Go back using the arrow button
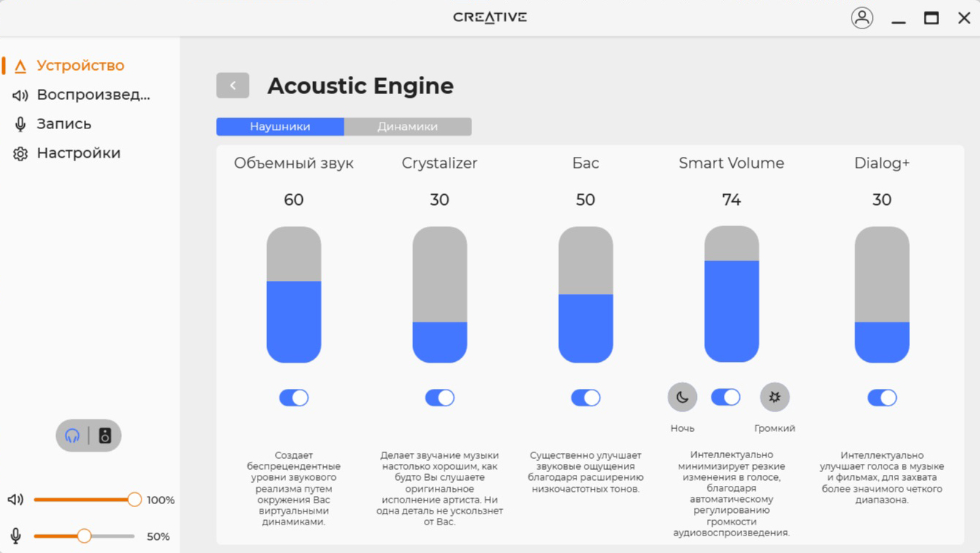This screenshot has height=553, width=980. coord(233,85)
